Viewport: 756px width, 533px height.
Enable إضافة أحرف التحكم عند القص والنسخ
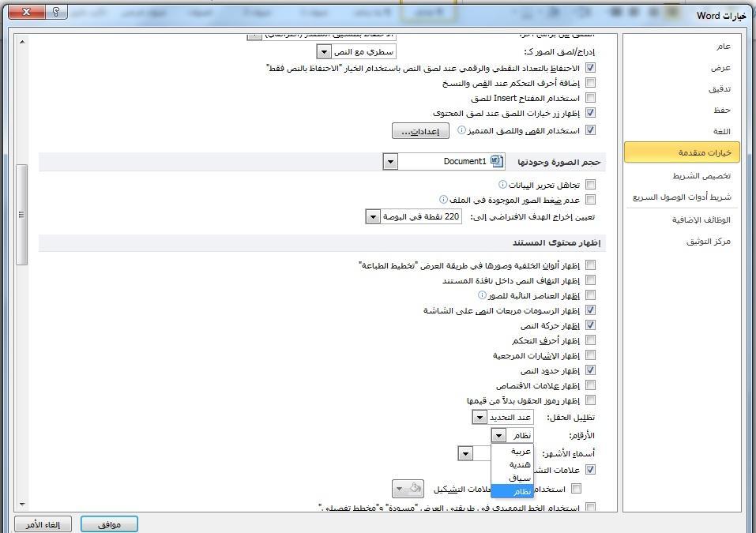tap(590, 83)
